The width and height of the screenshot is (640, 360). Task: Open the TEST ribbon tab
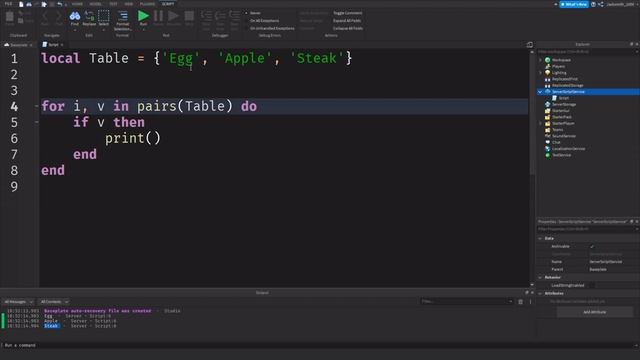click(x=113, y=4)
